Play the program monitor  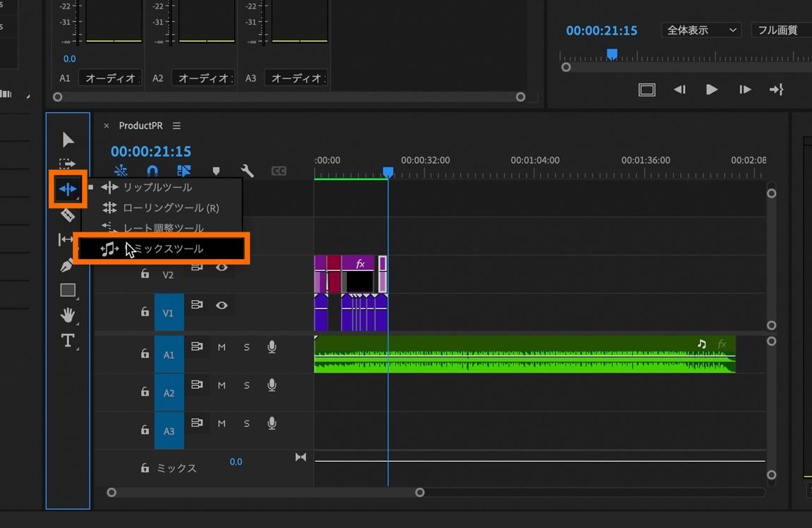coord(712,90)
